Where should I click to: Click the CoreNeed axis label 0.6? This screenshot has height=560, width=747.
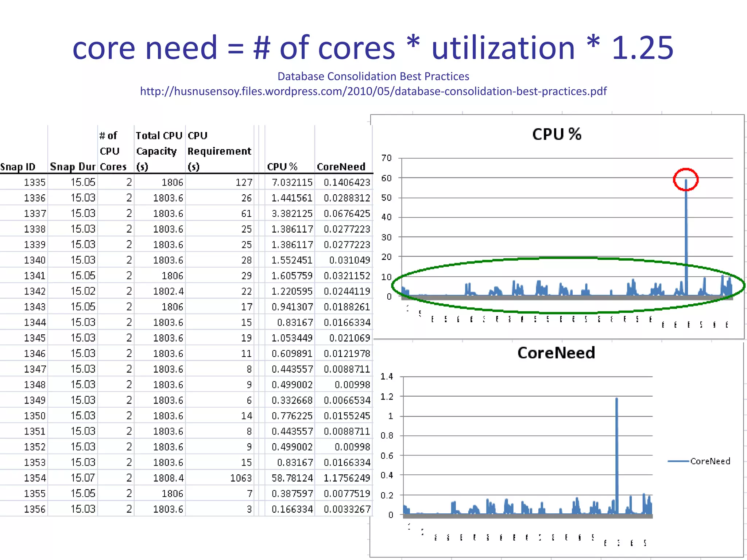pyautogui.click(x=387, y=456)
